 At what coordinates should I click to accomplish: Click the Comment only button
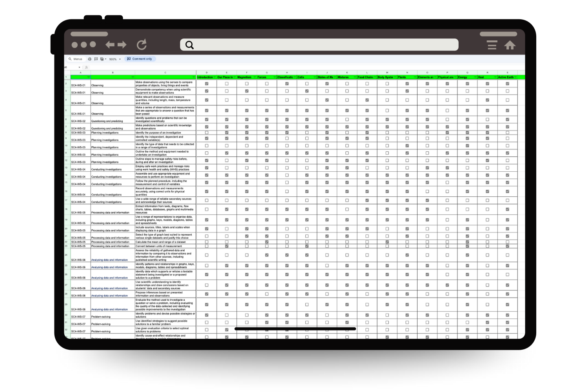(x=140, y=59)
